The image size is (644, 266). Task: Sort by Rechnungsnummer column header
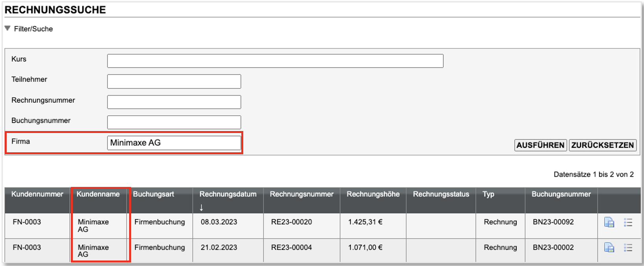[302, 194]
